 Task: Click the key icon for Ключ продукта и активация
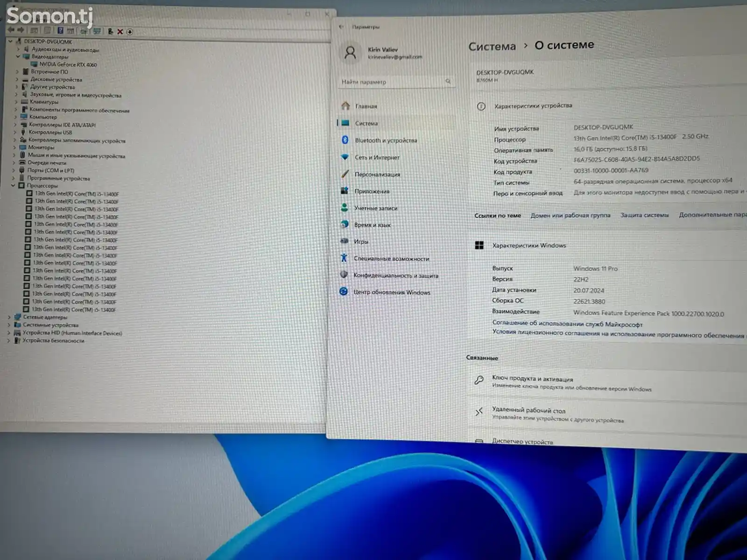pos(479,380)
